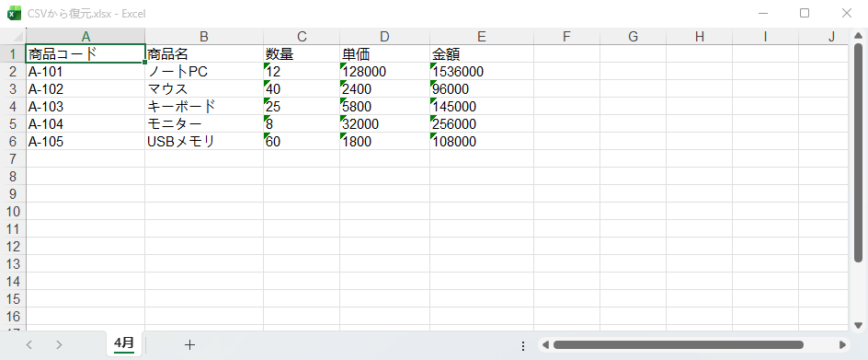
Task: Select cell A-104
Action: [86, 123]
